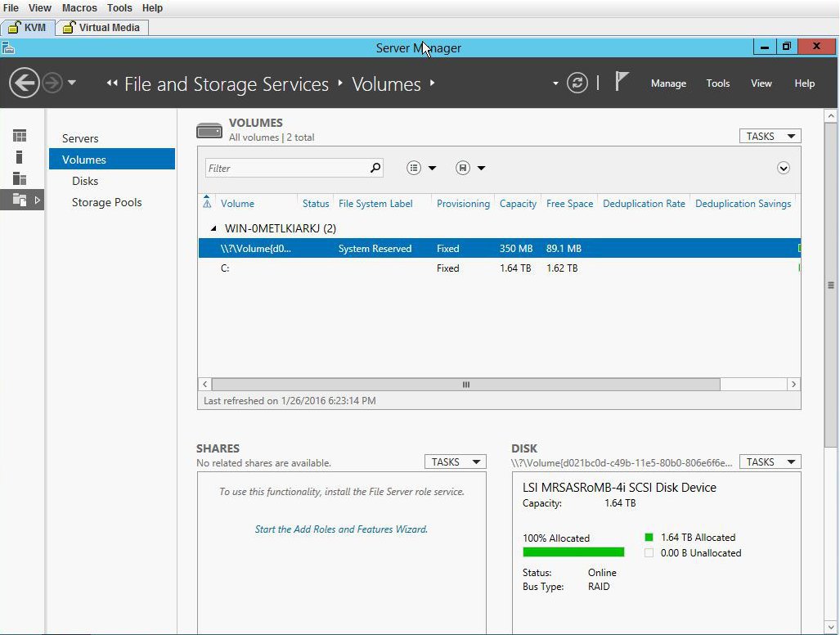Open the DISK TASKS dropdown

770,462
